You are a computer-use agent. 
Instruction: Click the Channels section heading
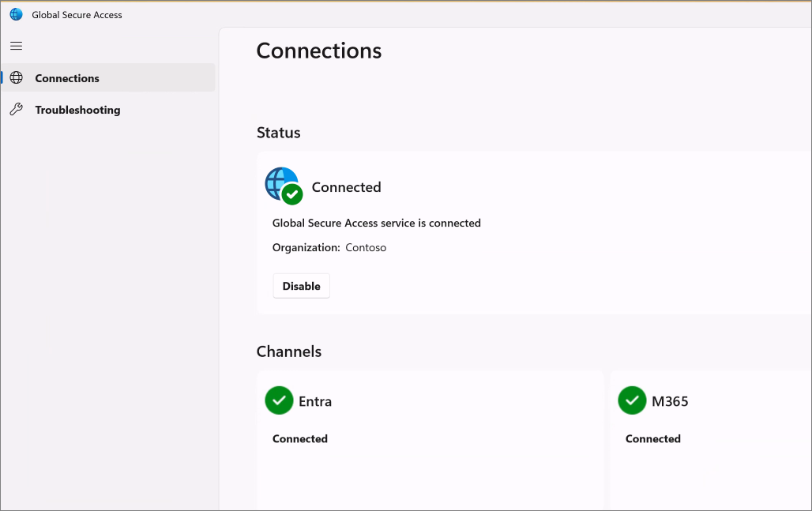289,351
